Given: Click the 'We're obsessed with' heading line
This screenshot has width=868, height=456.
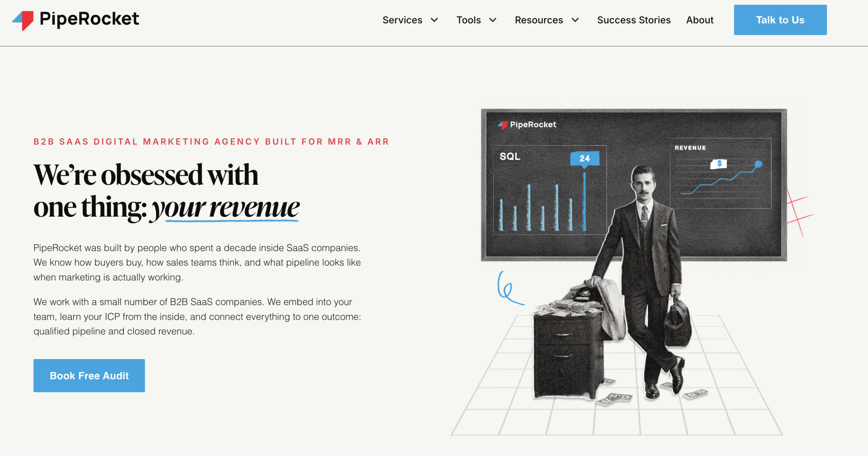Looking at the screenshot, I should [146, 175].
